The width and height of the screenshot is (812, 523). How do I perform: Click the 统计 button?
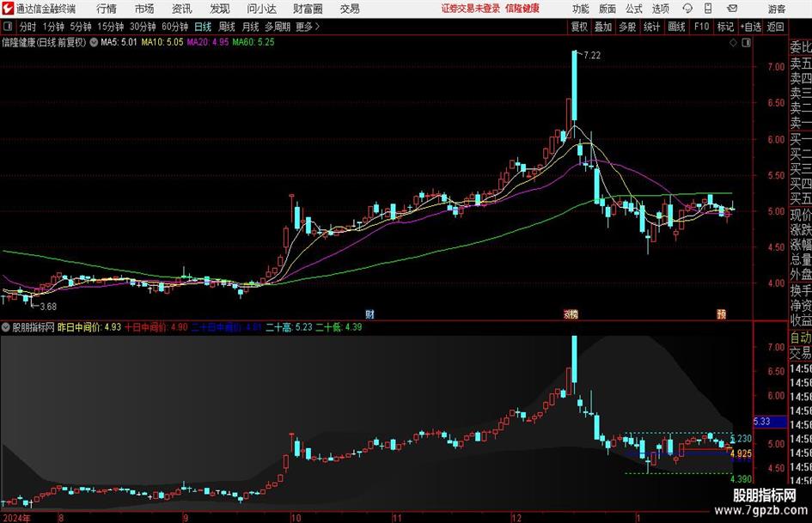[x=651, y=27]
